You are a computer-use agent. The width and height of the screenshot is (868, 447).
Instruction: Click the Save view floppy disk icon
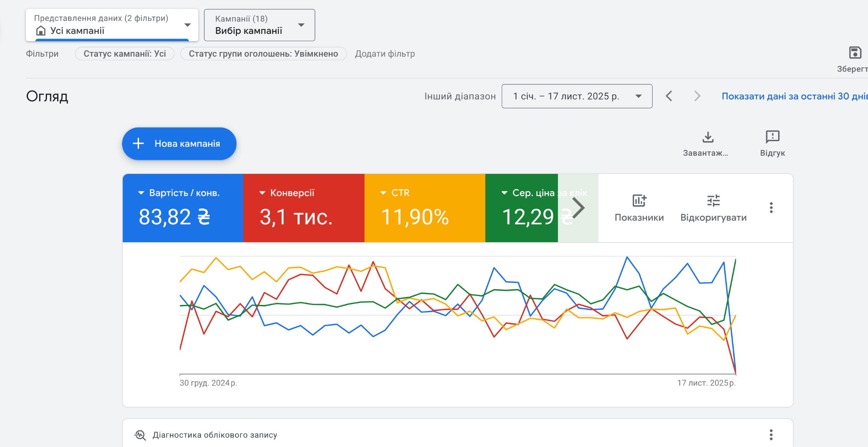[855, 53]
